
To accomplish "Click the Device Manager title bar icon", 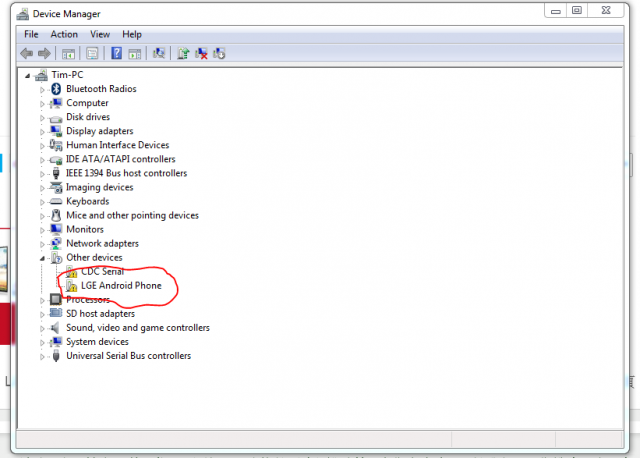I will tap(22, 14).
